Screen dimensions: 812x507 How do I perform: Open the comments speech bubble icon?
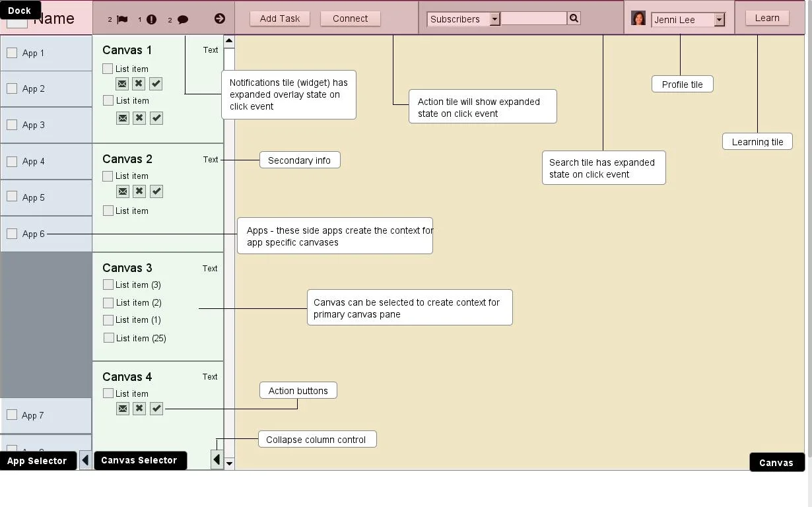(183, 19)
